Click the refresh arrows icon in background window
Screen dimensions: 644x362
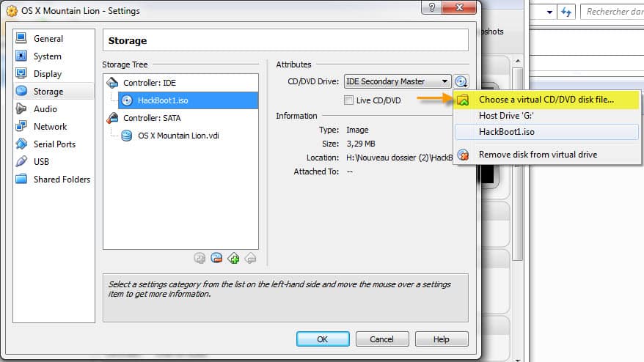566,12
